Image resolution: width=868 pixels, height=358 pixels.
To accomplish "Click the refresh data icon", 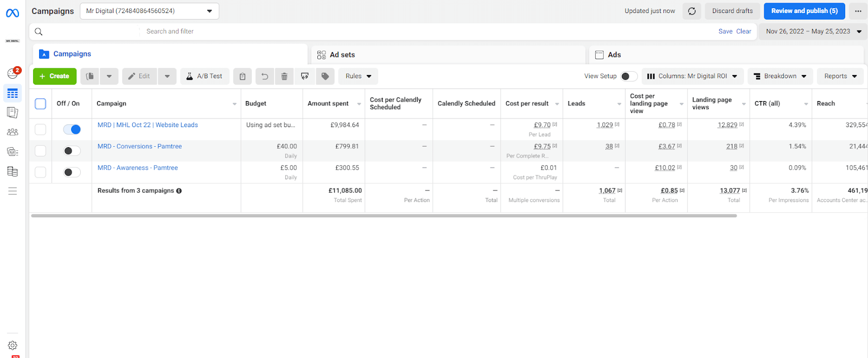I will click(692, 11).
